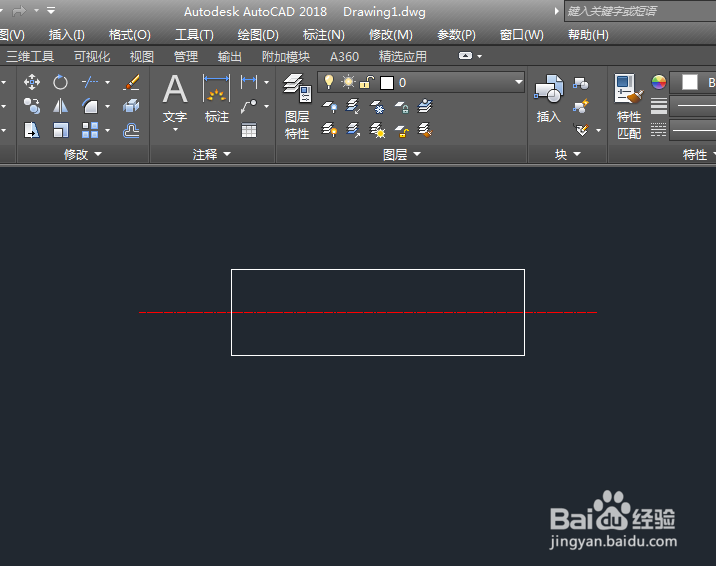Open Linear dimension dropdown arrow
This screenshot has width=716, height=566.
click(266, 82)
